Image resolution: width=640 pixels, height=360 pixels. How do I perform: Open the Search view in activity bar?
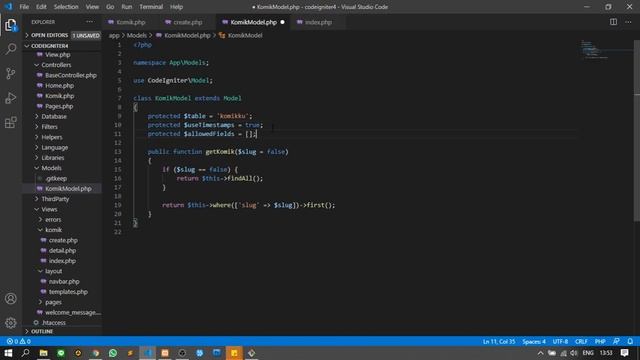11,49
